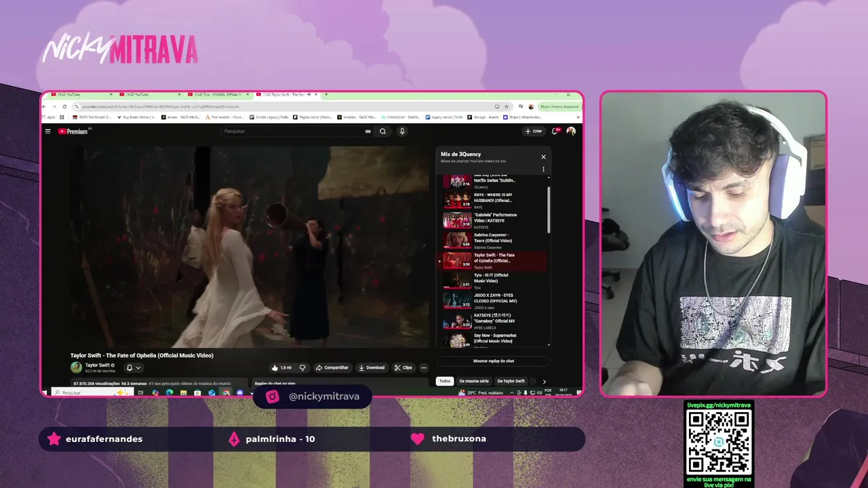The image size is (868, 488).
Task: Play "Gabriela" Performance Video KATSEYE entry
Action: pos(493,220)
